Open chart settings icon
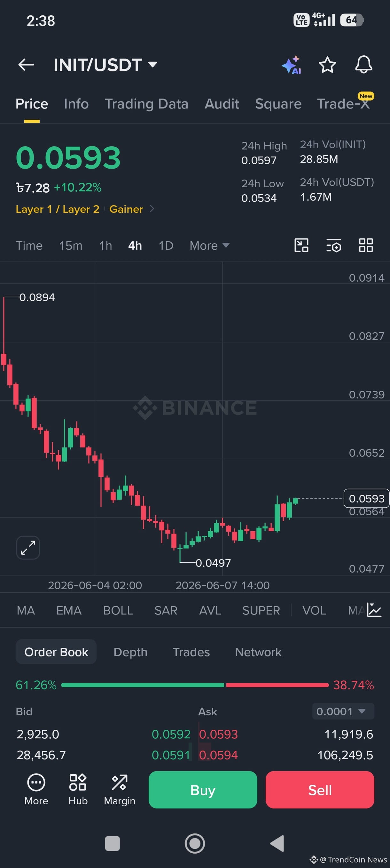390x868 pixels. click(333, 245)
